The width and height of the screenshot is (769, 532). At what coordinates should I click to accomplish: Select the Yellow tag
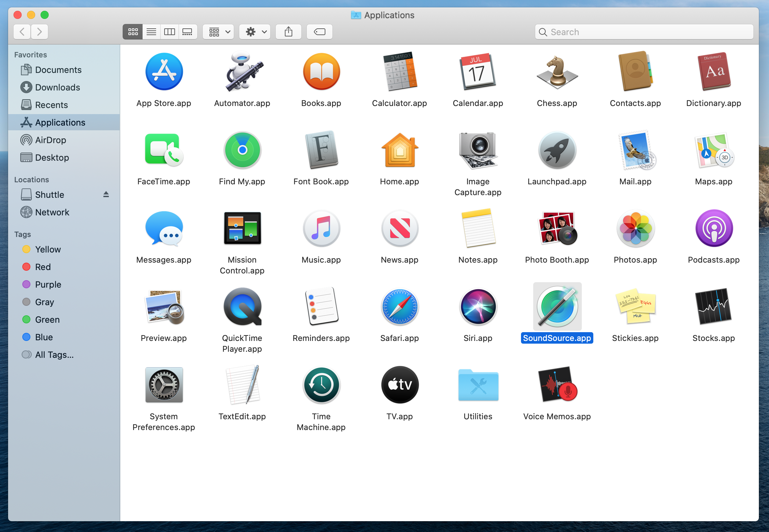click(x=64, y=249)
